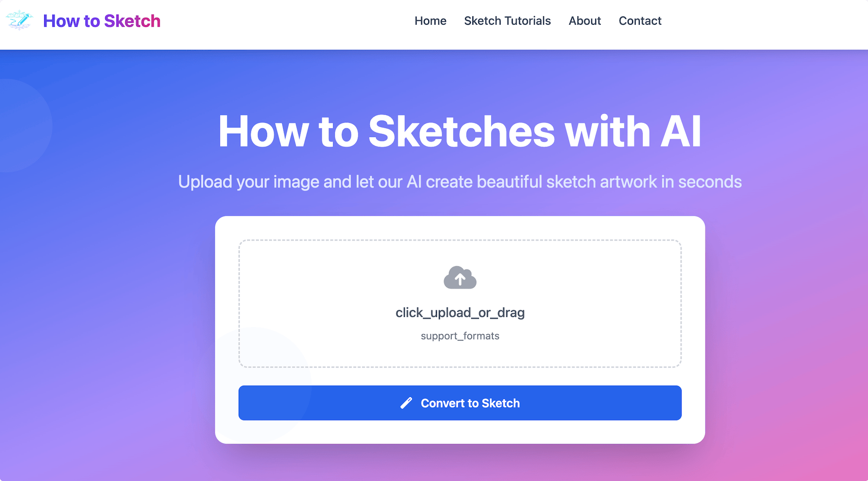Click the "How to Sketch" brand title
868x481 pixels.
[x=101, y=21]
